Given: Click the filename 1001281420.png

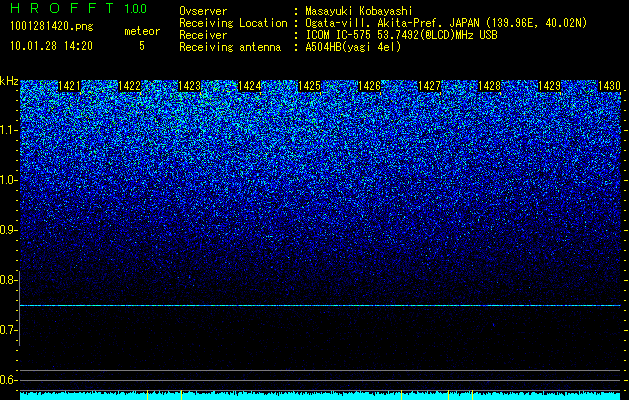Looking at the screenshot, I should (52, 27).
